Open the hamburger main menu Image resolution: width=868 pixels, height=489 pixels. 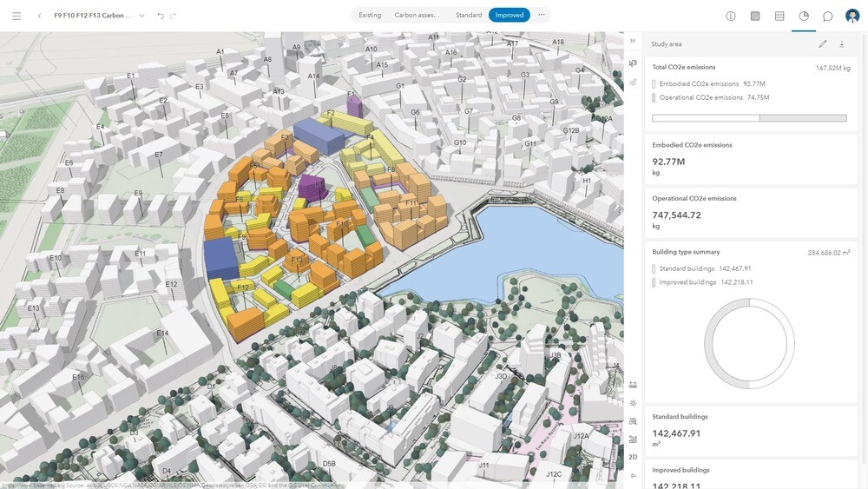pyautogui.click(x=16, y=16)
